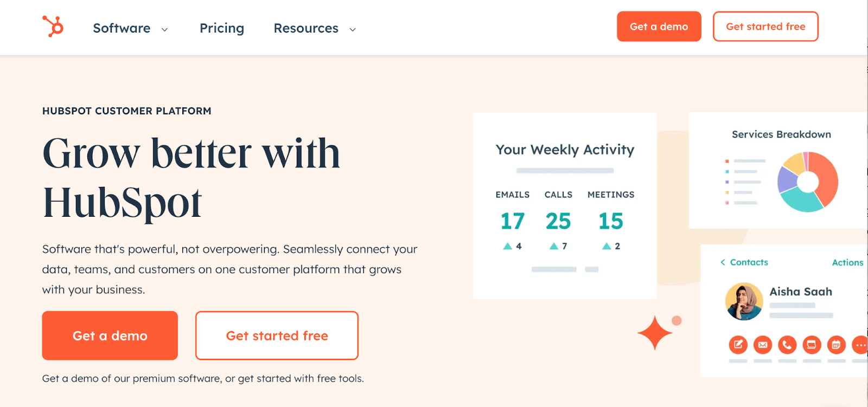Screen dimensions: 868x407
Task: Click the header "Get started free" button
Action: [x=765, y=27]
